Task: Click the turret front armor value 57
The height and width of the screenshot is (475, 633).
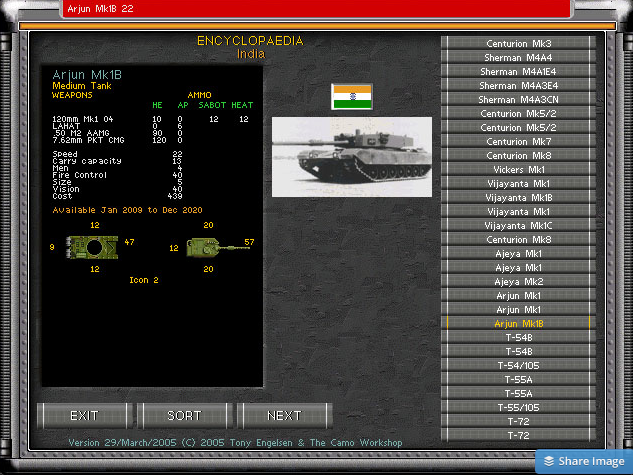Action: pyautogui.click(x=249, y=242)
